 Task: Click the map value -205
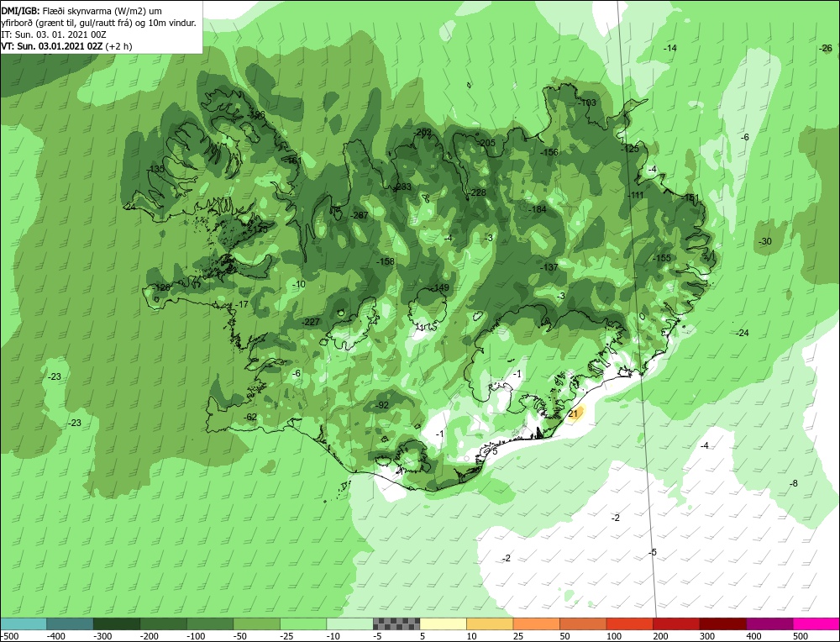coord(486,143)
